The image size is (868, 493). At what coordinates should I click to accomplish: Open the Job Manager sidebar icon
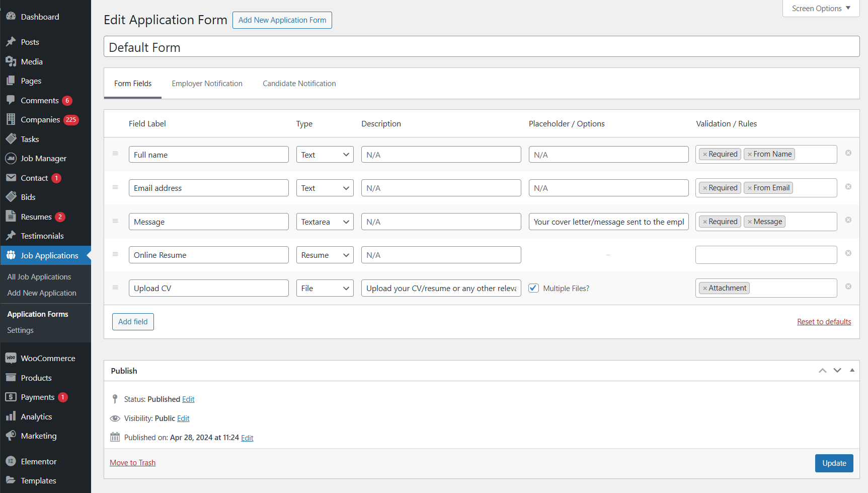pyautogui.click(x=11, y=158)
